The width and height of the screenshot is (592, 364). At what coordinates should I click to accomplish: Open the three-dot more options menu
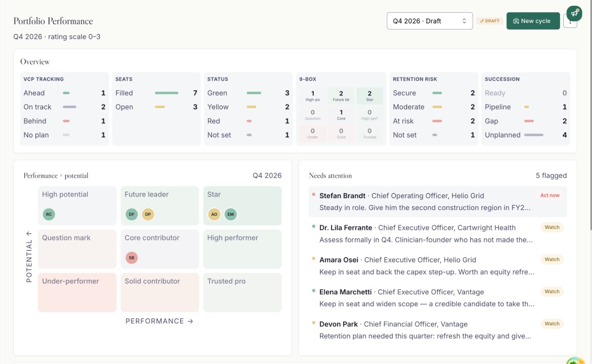[570, 22]
